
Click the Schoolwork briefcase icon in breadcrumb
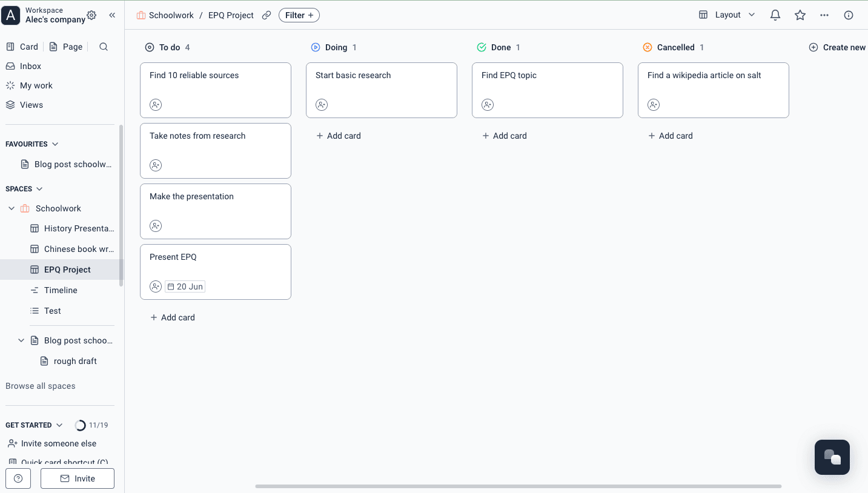click(141, 15)
